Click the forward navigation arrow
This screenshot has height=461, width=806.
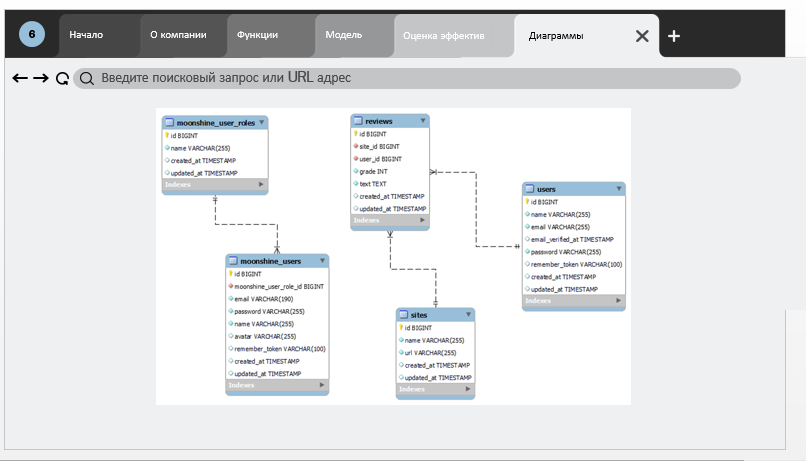[x=40, y=78]
